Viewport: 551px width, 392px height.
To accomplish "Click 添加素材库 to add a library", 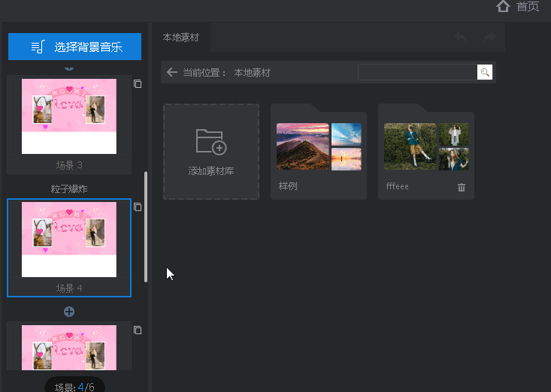I will click(x=211, y=152).
